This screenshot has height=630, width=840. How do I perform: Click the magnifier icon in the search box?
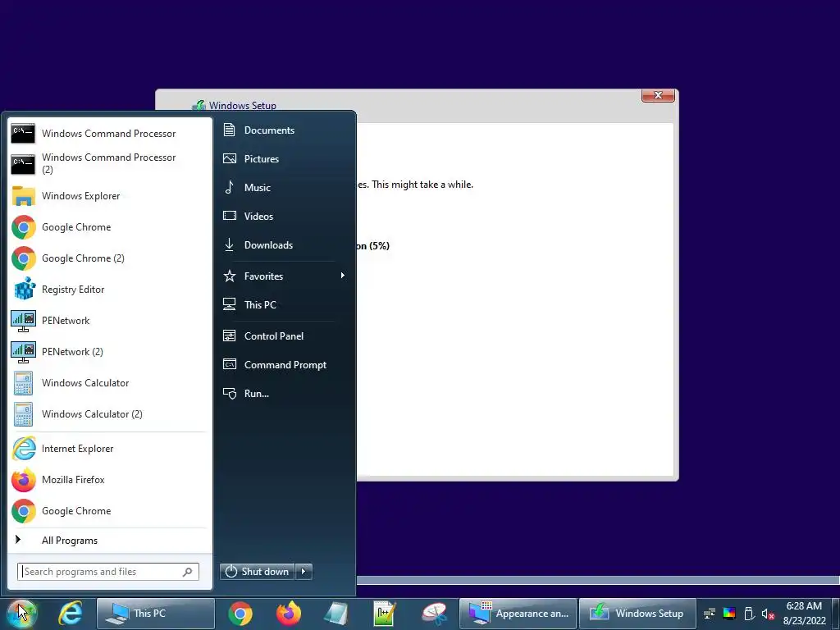(x=188, y=572)
